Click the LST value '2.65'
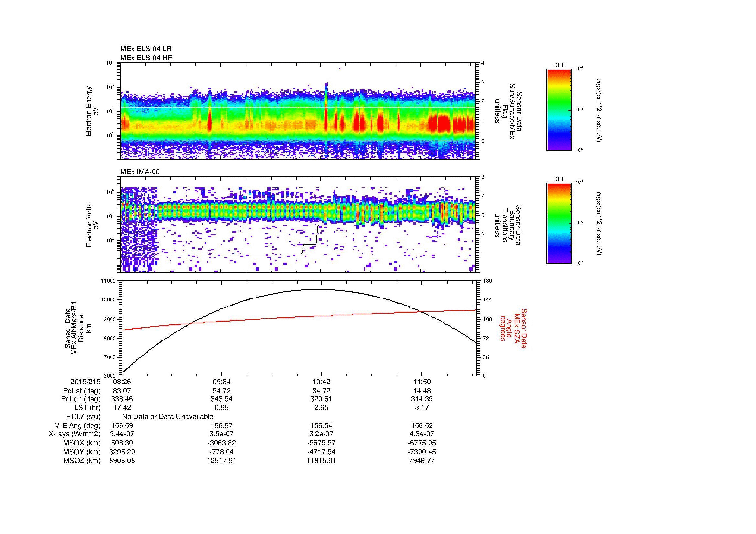 pyautogui.click(x=321, y=408)
